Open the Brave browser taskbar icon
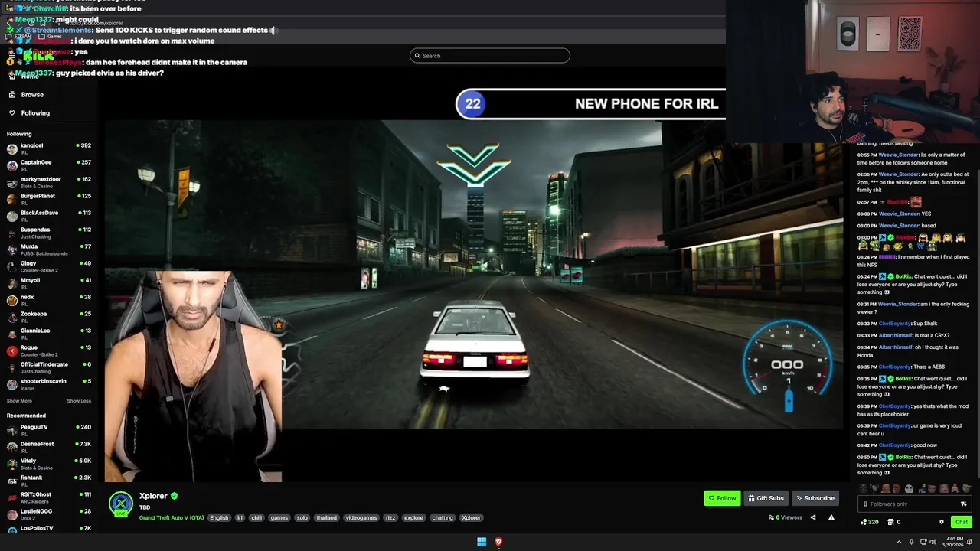 point(498,542)
